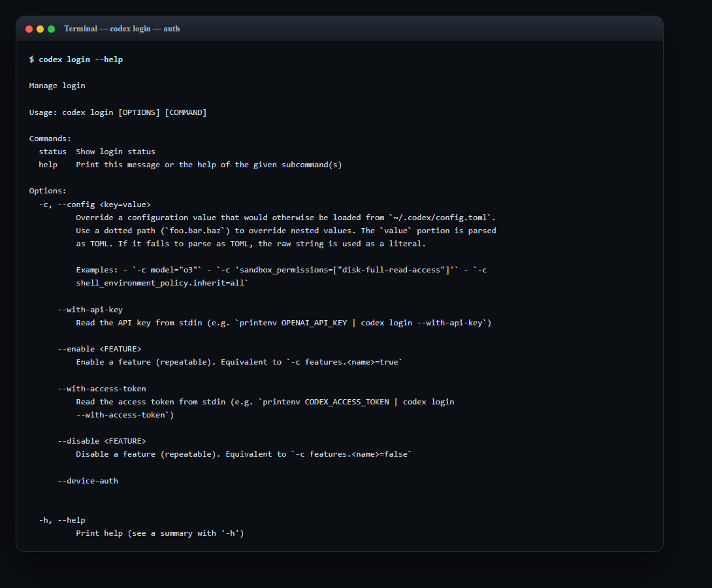Click the 'Commands:' heading
The image size is (712, 588).
(x=50, y=139)
